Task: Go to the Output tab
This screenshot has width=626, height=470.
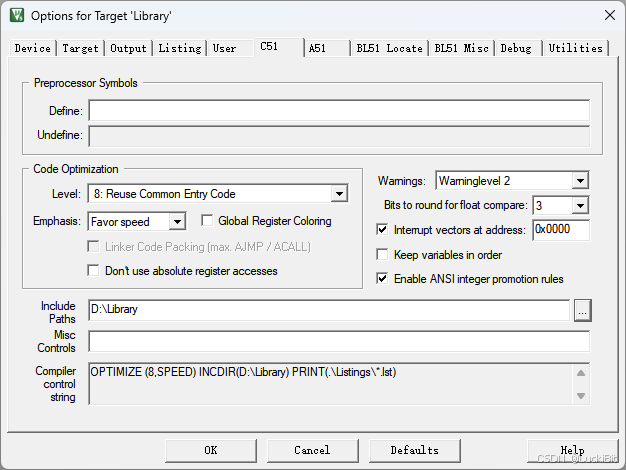Action: tap(129, 48)
